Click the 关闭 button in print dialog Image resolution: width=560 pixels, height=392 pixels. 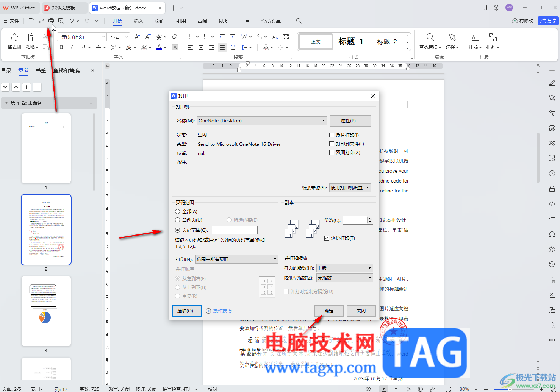tap(361, 311)
